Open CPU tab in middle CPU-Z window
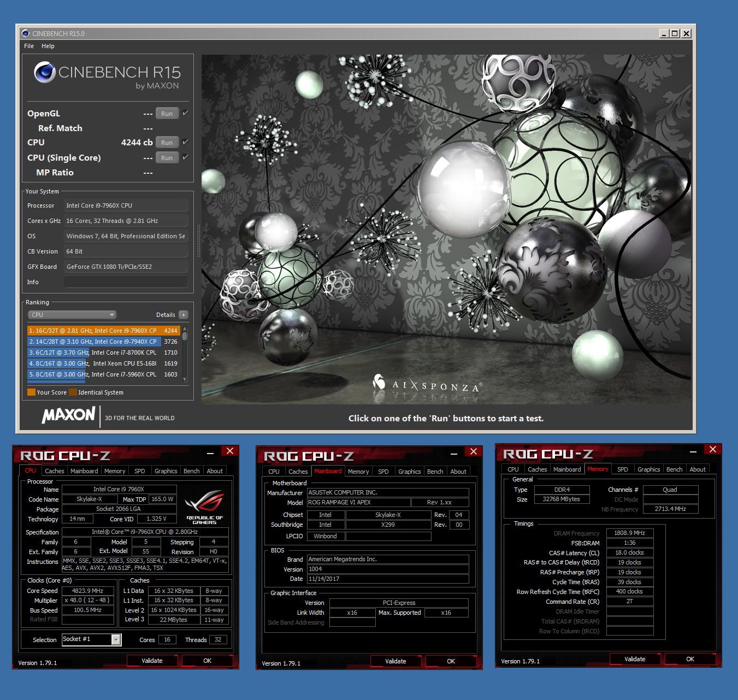 274,472
